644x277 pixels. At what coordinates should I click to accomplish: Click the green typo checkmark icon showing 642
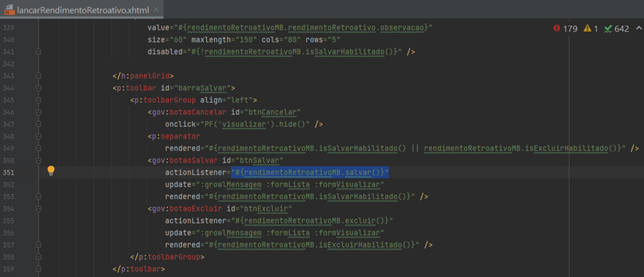[x=608, y=29]
